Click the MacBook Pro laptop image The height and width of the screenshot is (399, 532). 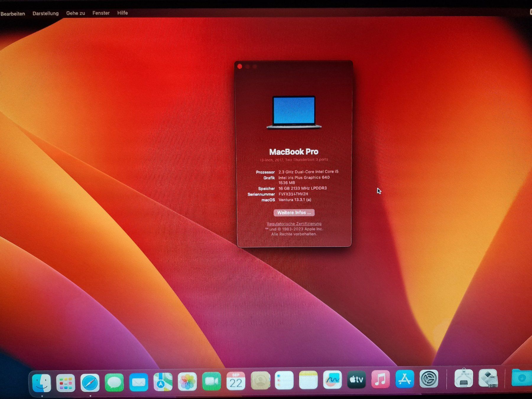coord(294,112)
